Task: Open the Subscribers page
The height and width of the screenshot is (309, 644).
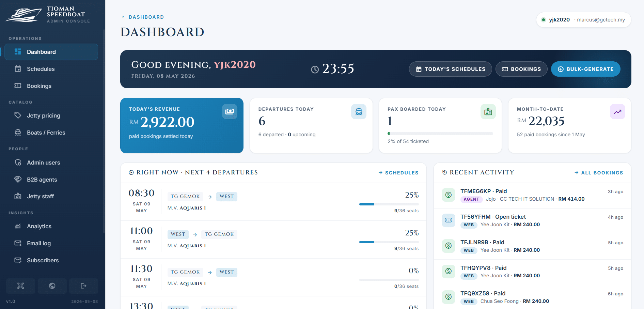Action: click(51, 260)
